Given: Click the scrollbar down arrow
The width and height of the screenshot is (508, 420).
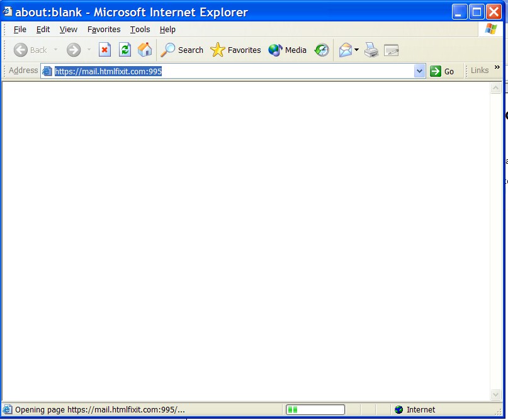Looking at the screenshot, I should (x=495, y=394).
